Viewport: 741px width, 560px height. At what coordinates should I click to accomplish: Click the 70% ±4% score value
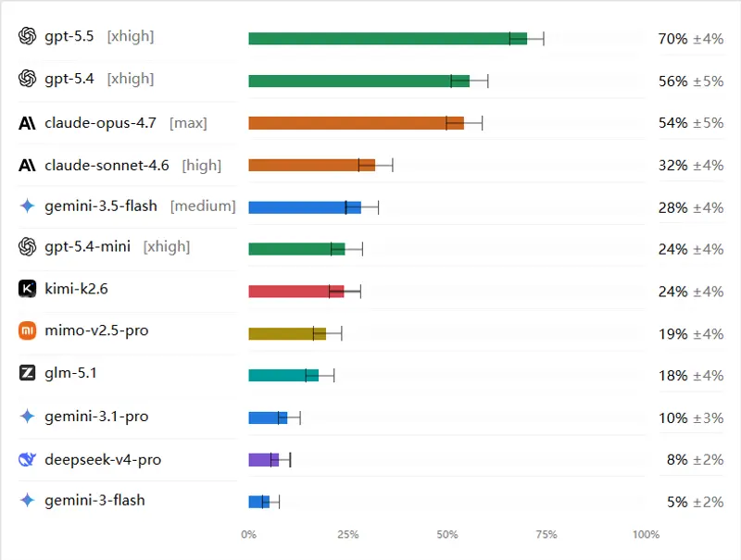click(x=690, y=39)
